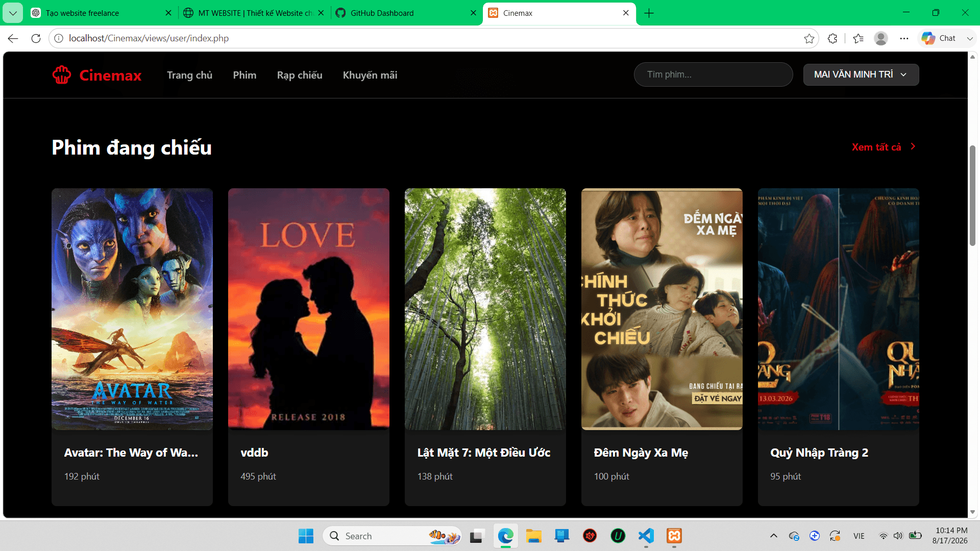Click the Đêm Ngày Xa Mẹ title
The image size is (980, 551).
click(641, 453)
